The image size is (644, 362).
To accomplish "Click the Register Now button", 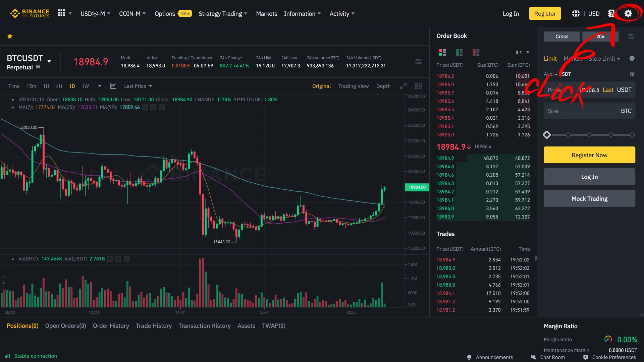I will coord(589,155).
